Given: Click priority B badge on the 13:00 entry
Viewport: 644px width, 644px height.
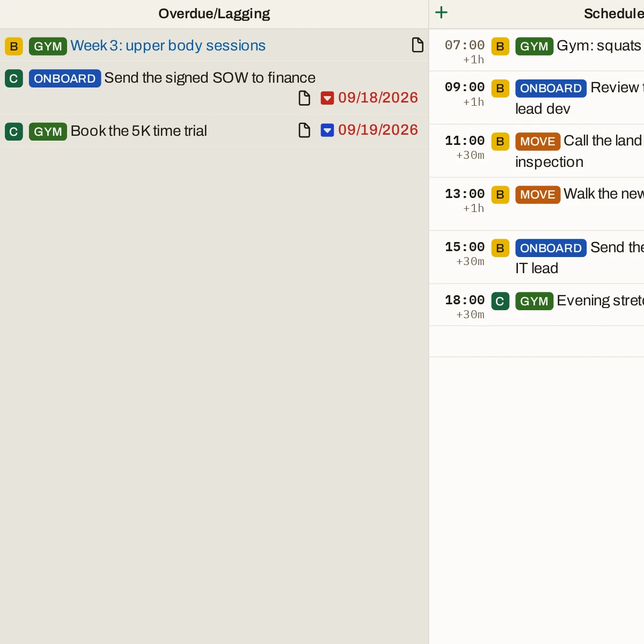Looking at the screenshot, I should click(x=500, y=194).
